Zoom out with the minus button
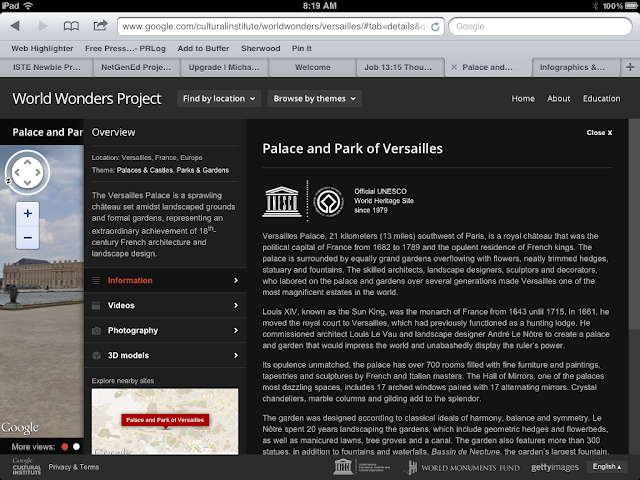This screenshot has width=640, height=480. pos(28,238)
